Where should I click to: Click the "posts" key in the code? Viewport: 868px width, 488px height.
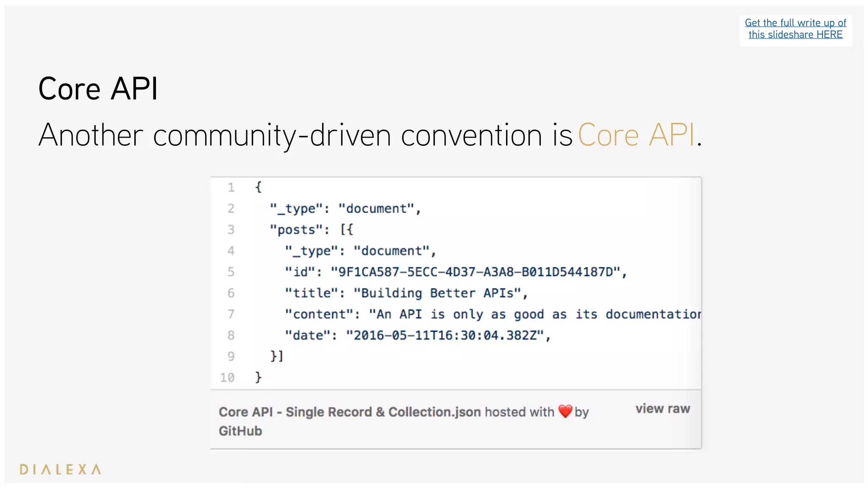point(297,230)
